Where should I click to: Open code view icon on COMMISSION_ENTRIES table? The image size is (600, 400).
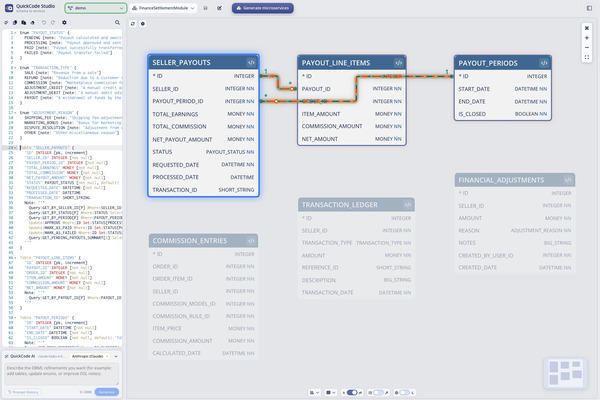251,241
